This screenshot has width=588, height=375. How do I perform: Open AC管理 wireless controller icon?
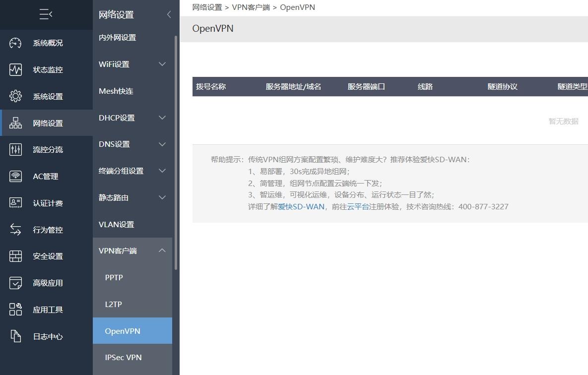click(15, 176)
